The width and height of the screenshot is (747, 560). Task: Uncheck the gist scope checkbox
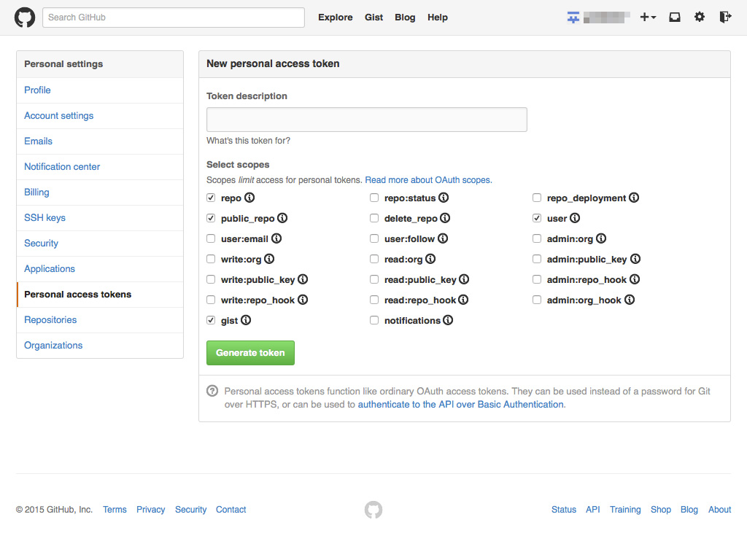(211, 320)
